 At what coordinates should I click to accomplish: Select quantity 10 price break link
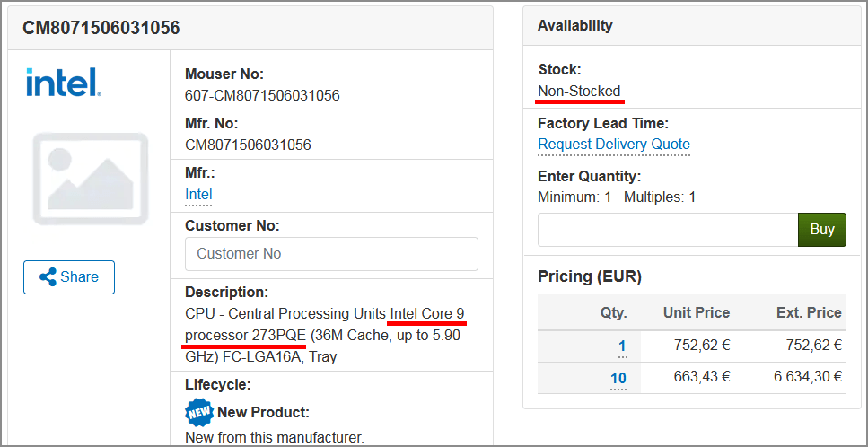click(x=618, y=379)
